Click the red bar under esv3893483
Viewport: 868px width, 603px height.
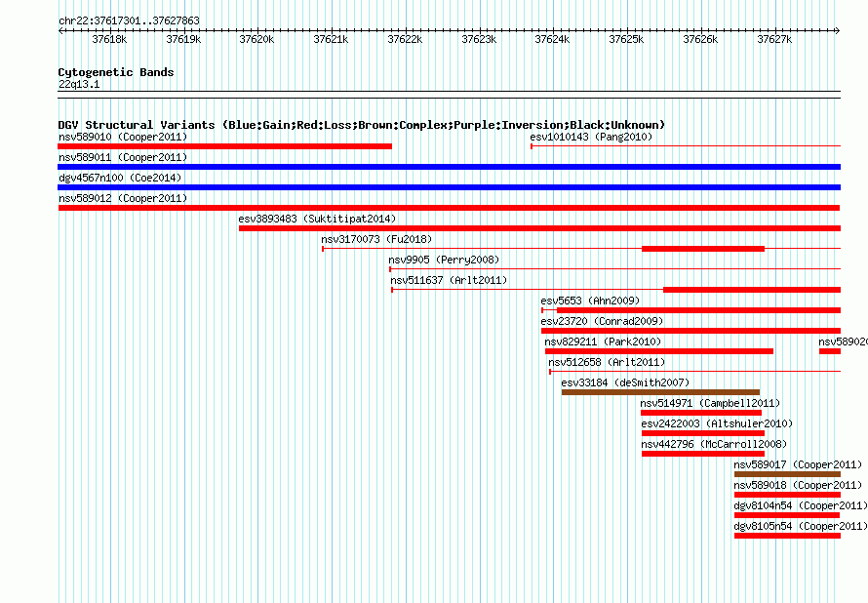tap(539, 228)
